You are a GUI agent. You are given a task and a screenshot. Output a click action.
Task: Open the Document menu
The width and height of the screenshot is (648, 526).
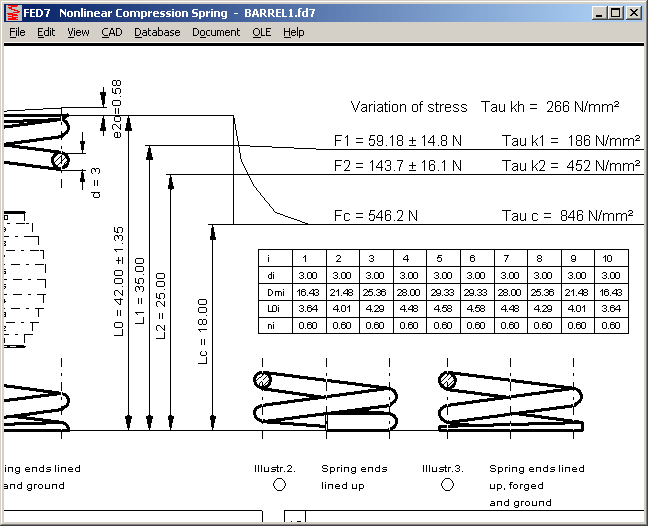(x=216, y=32)
